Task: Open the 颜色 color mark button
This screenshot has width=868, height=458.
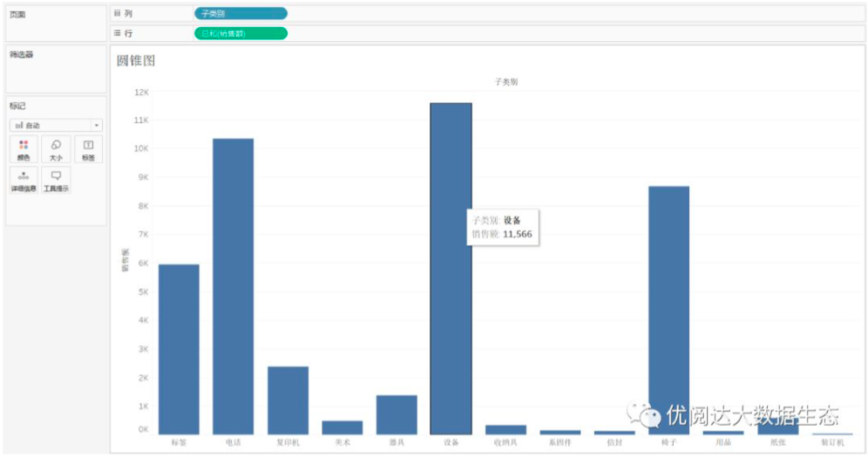Action: pyautogui.click(x=24, y=149)
